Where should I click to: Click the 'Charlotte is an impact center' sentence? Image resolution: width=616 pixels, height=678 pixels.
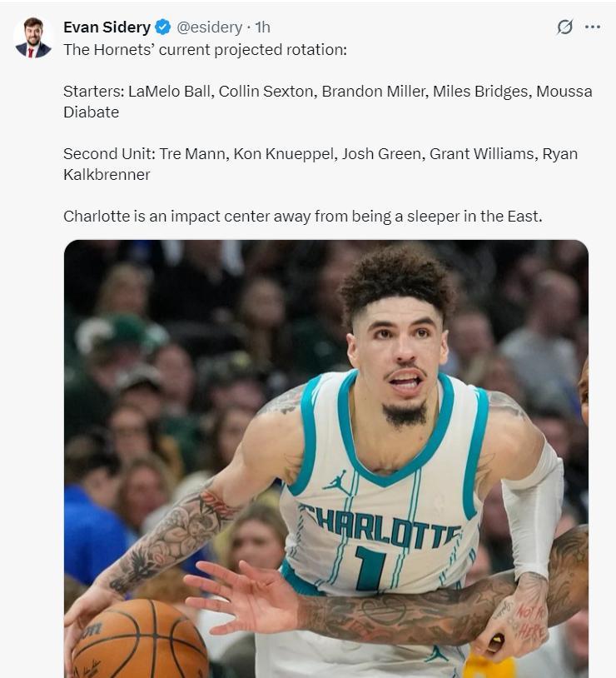pos(303,216)
